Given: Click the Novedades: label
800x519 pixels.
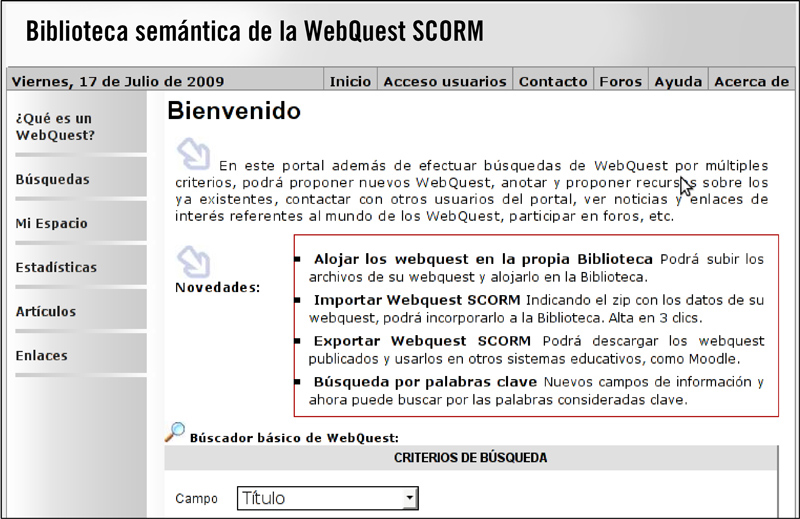Looking at the screenshot, I should point(217,287).
